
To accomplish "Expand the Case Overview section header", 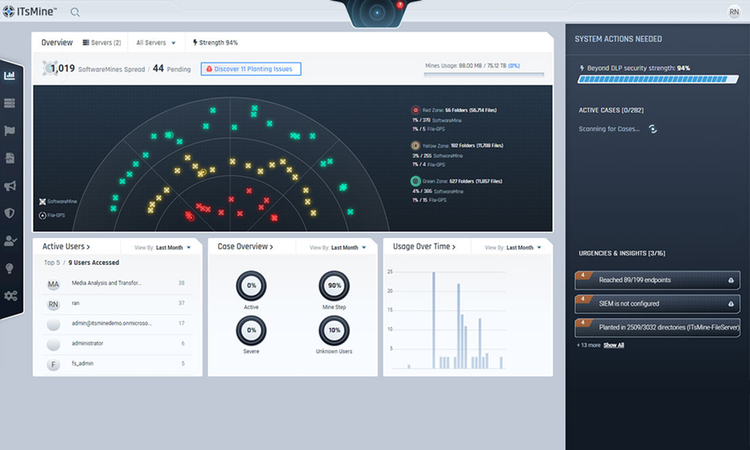I will click(x=245, y=246).
